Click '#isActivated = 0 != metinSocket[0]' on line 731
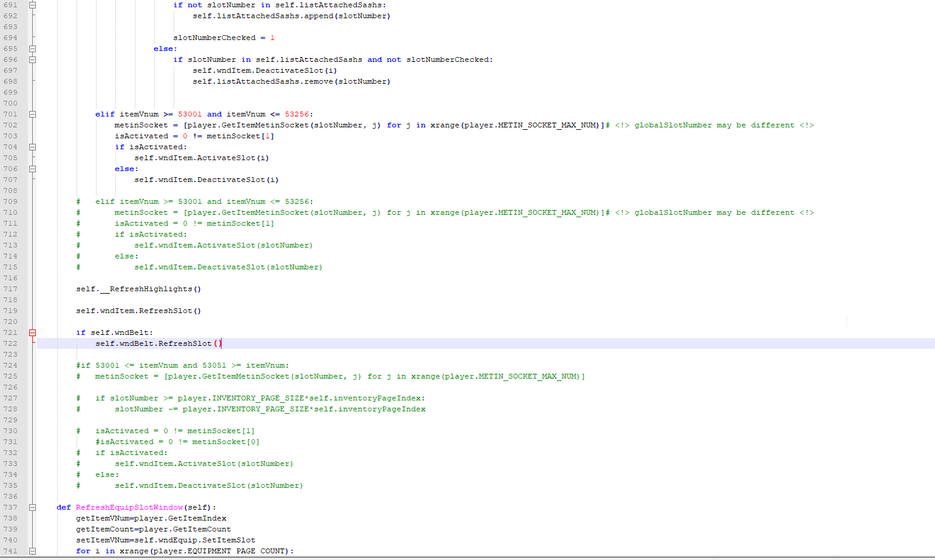Image resolution: width=935 pixels, height=560 pixels. [177, 442]
